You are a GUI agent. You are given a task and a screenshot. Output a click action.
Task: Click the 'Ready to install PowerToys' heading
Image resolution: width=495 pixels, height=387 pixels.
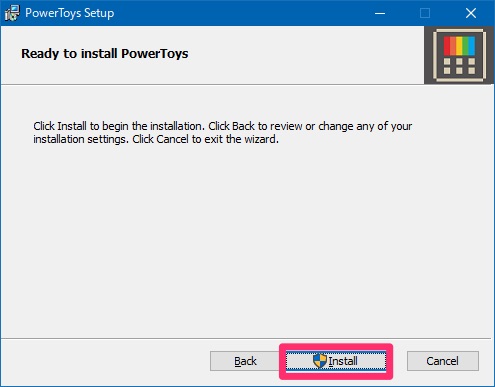[x=105, y=54]
